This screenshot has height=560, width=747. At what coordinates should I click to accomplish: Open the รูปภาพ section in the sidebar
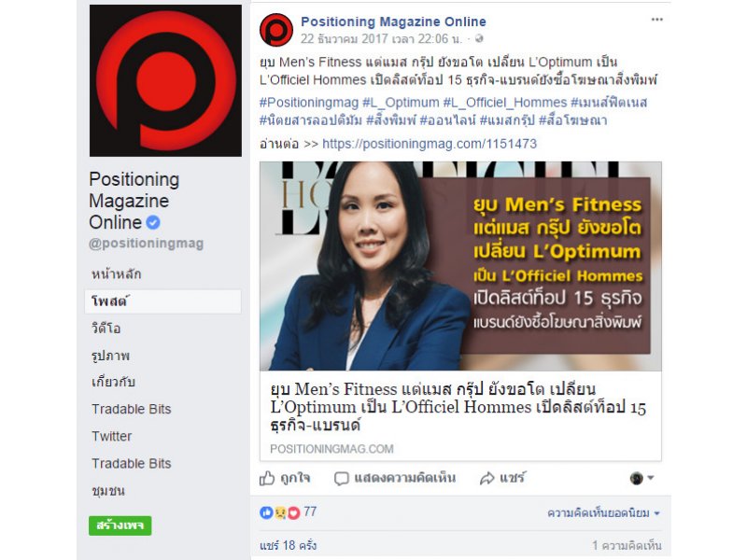pyautogui.click(x=110, y=356)
